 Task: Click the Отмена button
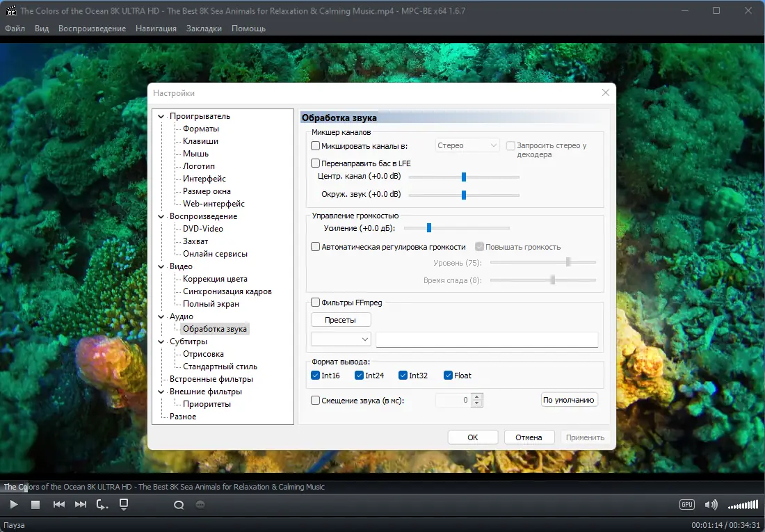529,437
